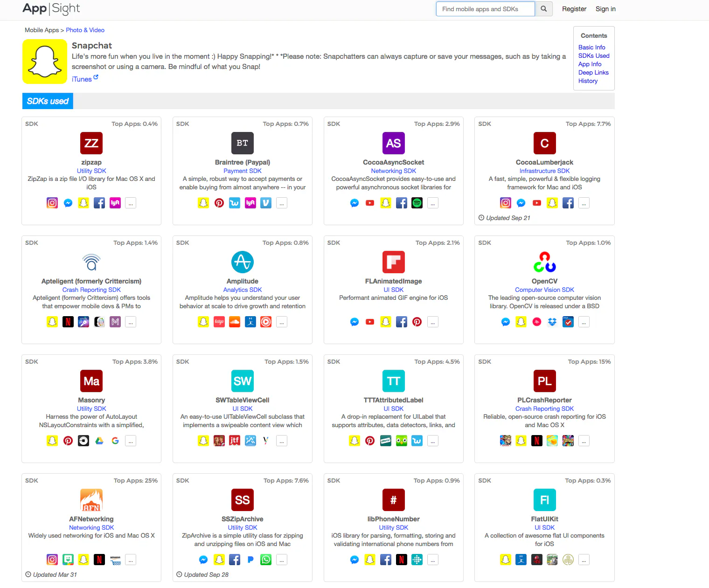709x588 pixels.
Task: Click the AppSight site logo
Action: tap(51, 8)
